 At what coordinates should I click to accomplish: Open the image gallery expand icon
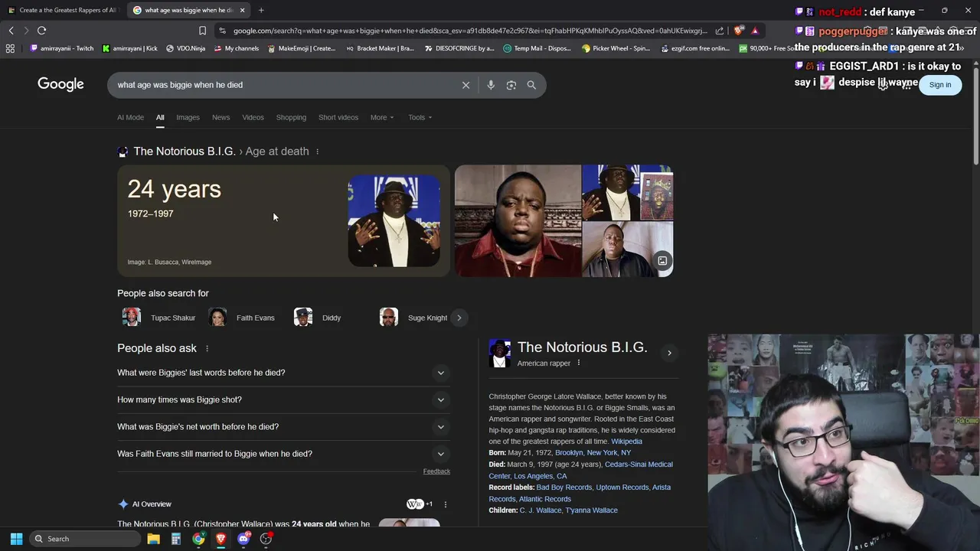pyautogui.click(x=662, y=261)
